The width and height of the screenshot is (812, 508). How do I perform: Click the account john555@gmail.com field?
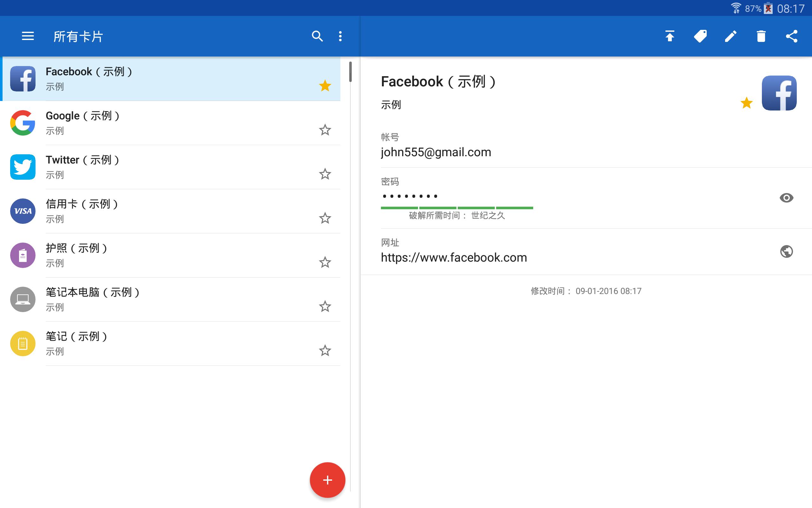pos(596,146)
